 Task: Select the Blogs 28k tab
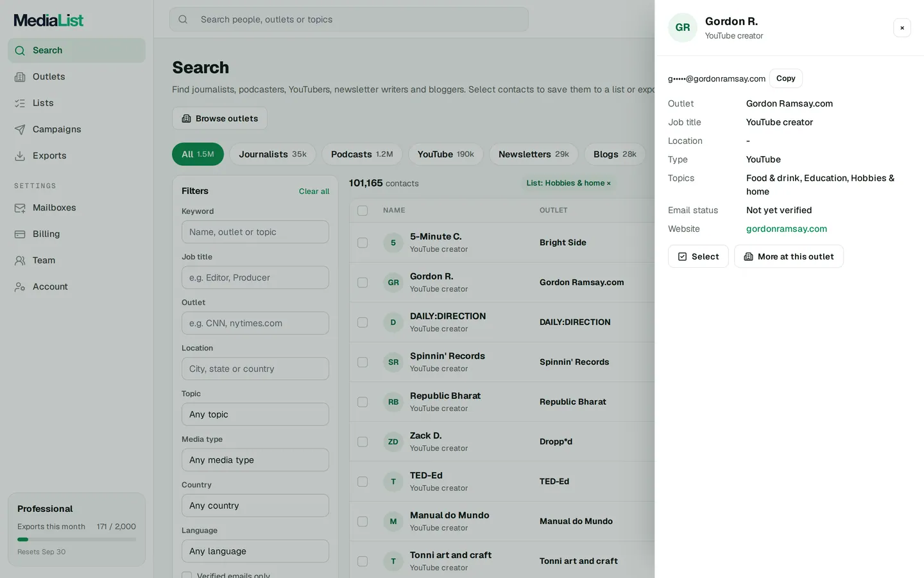(x=615, y=154)
